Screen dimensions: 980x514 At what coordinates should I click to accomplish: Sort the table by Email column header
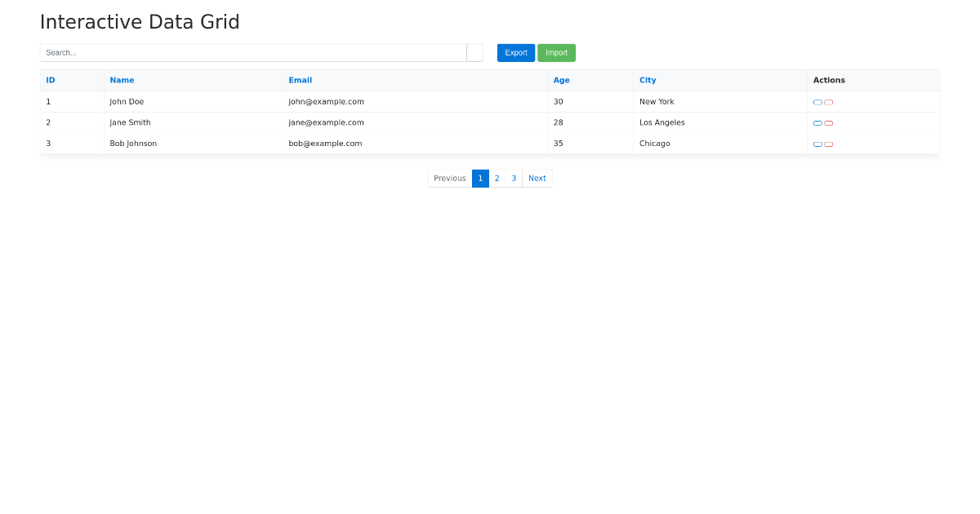(300, 80)
